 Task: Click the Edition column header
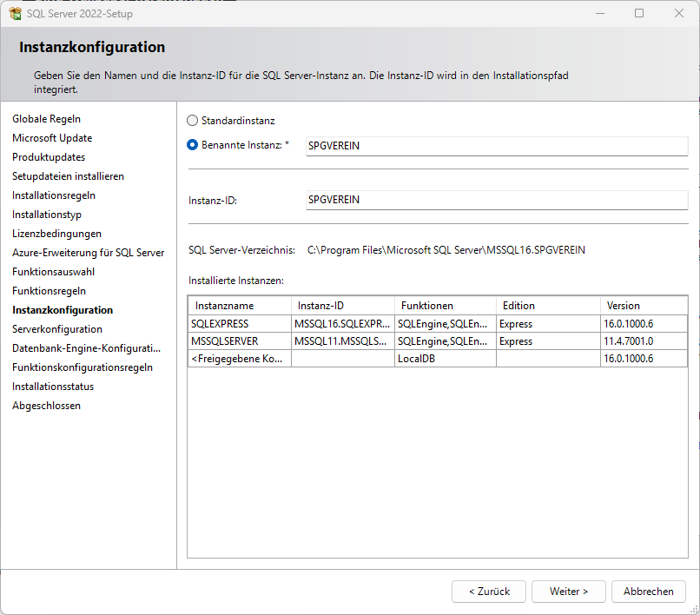point(547,306)
